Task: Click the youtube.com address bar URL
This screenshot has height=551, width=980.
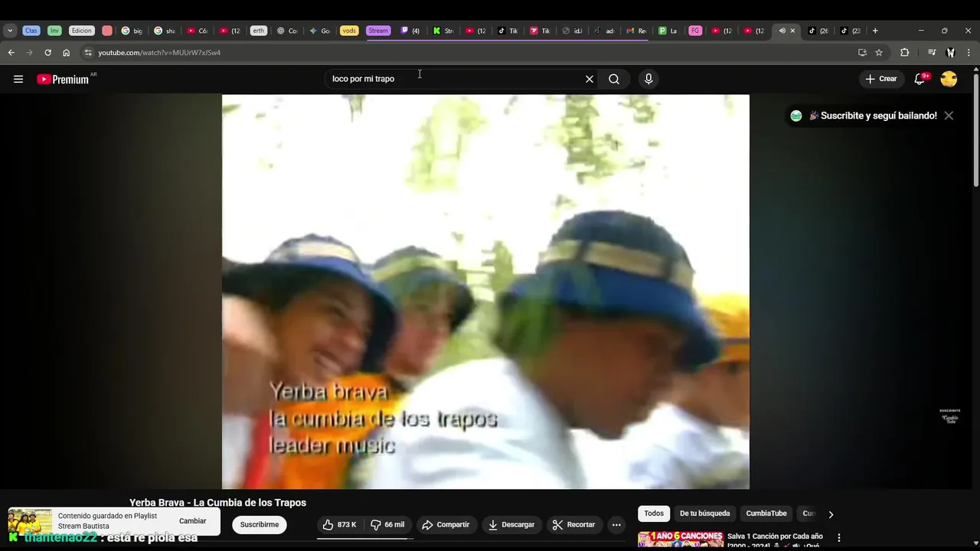Action: click(159, 53)
